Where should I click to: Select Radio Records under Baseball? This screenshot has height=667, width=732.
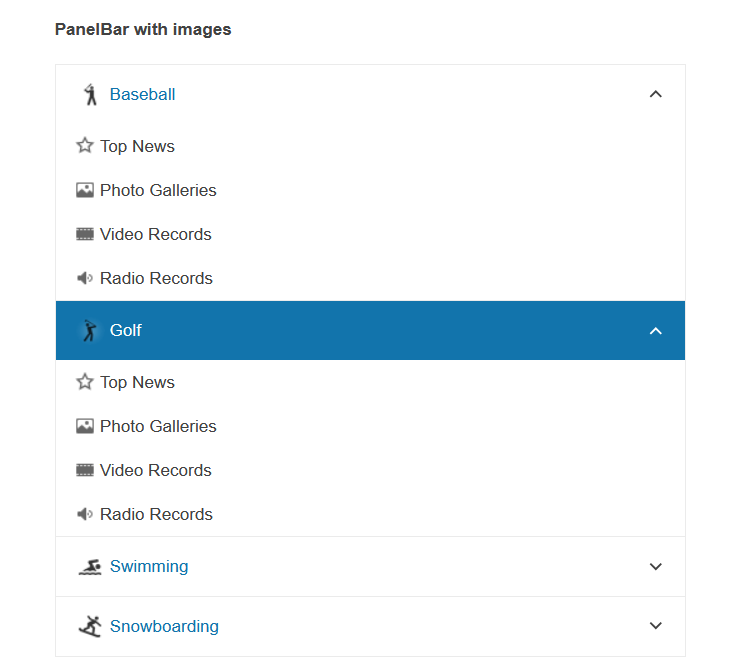point(156,278)
